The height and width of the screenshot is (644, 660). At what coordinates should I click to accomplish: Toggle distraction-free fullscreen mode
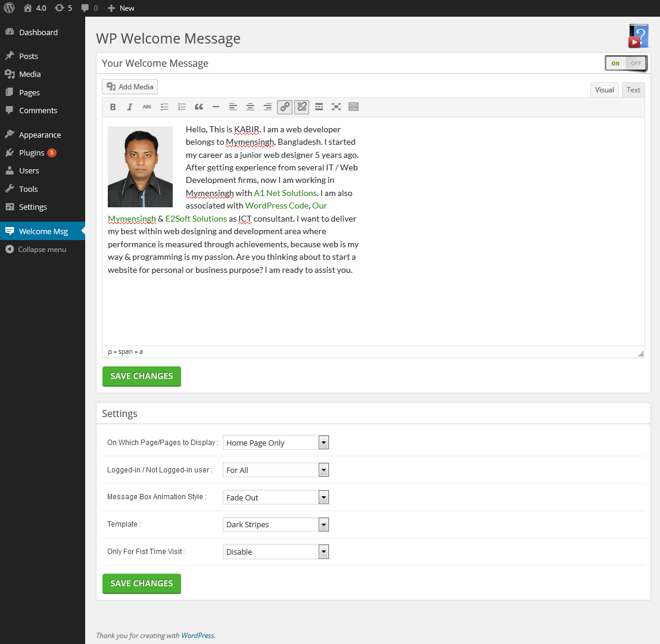[336, 107]
